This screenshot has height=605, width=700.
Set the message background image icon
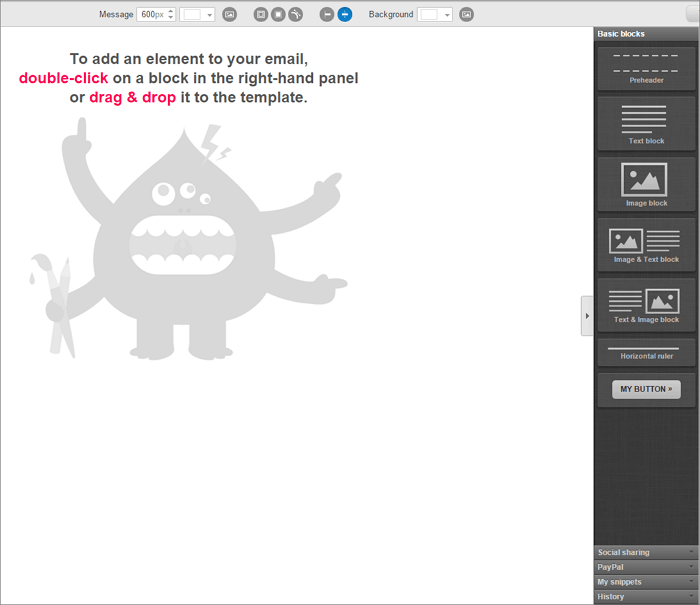pos(229,15)
